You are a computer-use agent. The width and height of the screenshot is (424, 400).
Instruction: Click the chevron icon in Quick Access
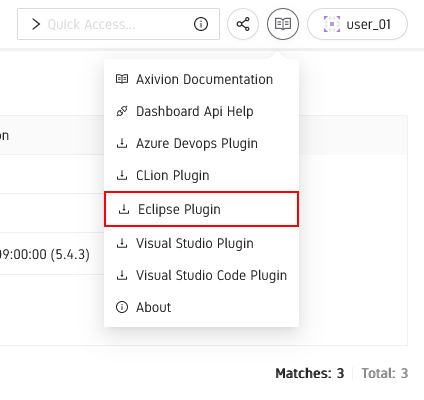click(36, 24)
